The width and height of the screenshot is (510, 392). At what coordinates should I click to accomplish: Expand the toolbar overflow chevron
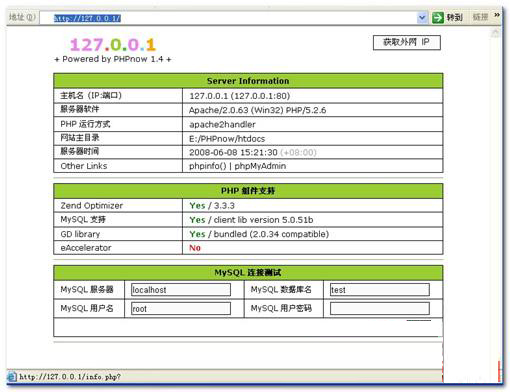click(497, 15)
